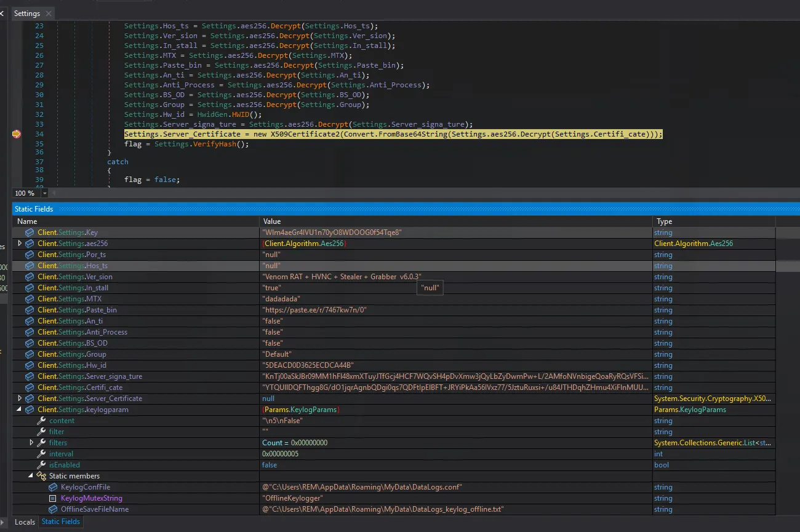
Task: Click the breakpoint arrow marker on line 34
Action: pyautogui.click(x=17, y=134)
